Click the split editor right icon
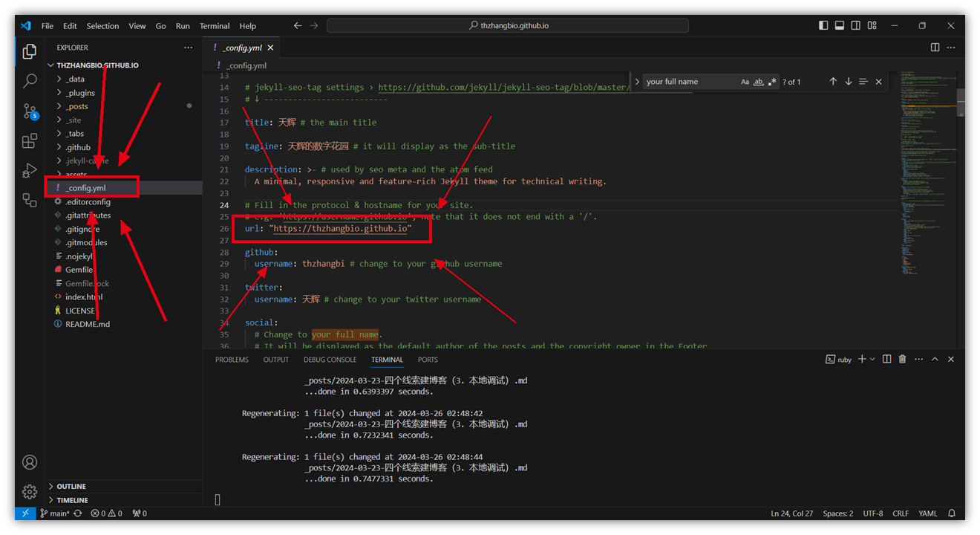 pos(935,48)
